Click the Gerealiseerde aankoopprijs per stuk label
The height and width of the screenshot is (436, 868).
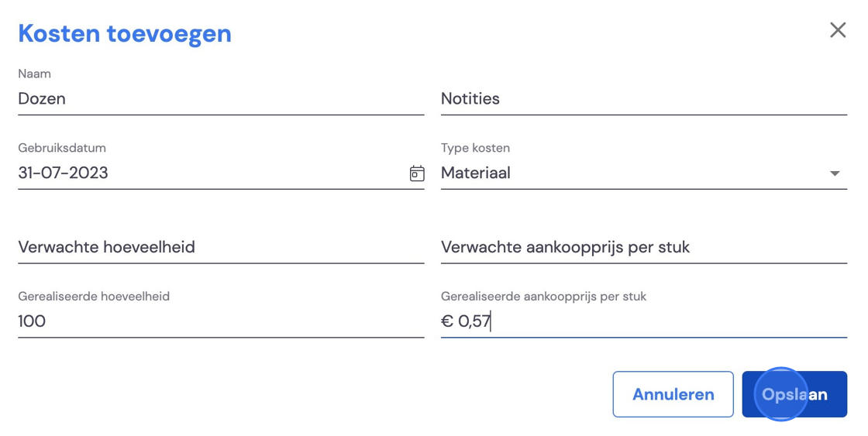pos(543,296)
